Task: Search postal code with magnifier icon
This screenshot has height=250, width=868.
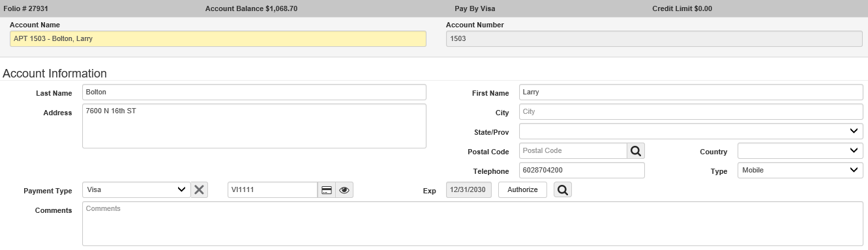Action: [x=636, y=151]
